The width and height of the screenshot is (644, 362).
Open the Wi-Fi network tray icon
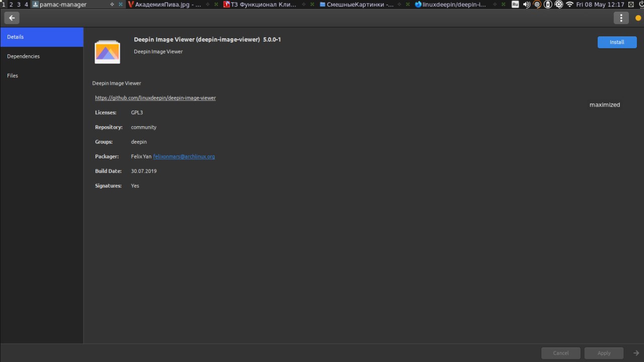click(x=570, y=5)
